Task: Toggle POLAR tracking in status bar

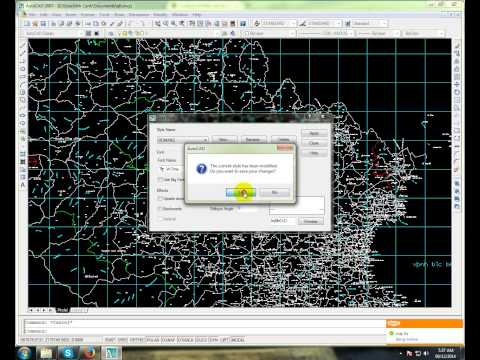Action: click(x=152, y=340)
